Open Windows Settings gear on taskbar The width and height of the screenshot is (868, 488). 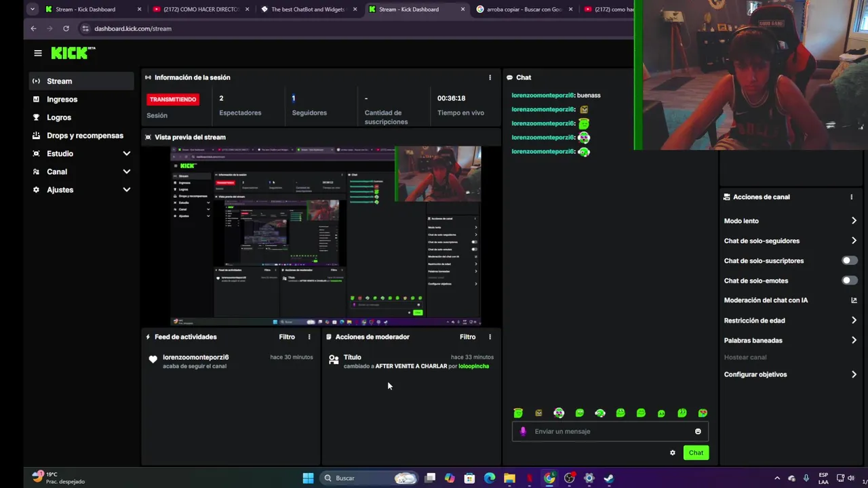(589, 478)
